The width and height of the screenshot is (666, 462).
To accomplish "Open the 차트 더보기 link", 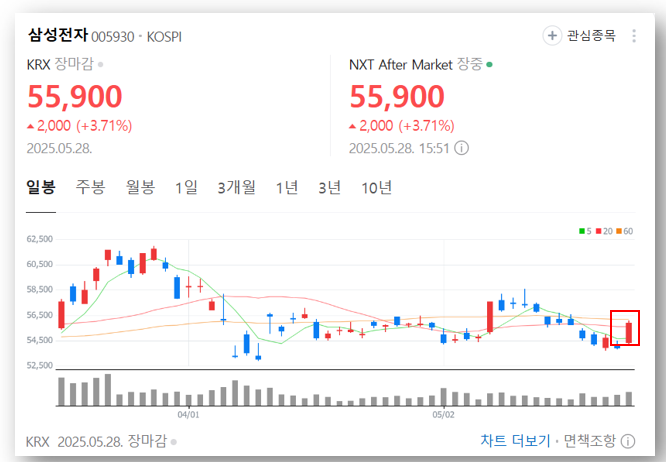I will tap(515, 441).
